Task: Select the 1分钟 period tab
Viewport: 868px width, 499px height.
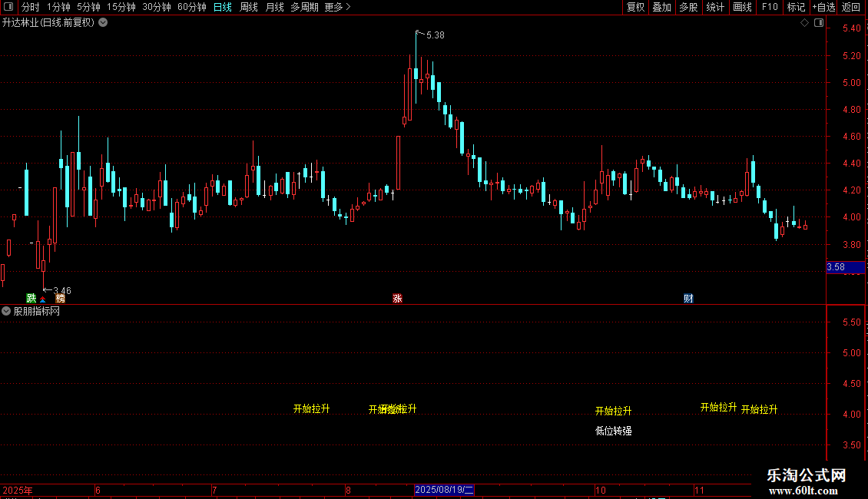Action: (58, 7)
